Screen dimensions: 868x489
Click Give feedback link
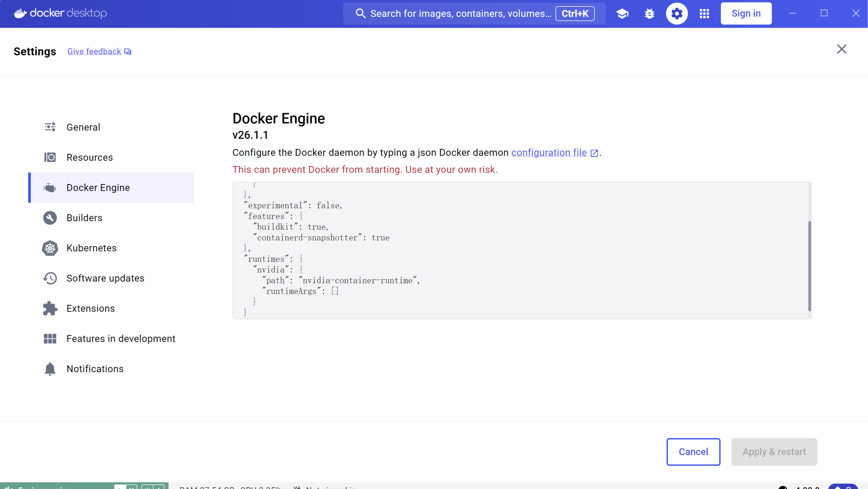99,51
